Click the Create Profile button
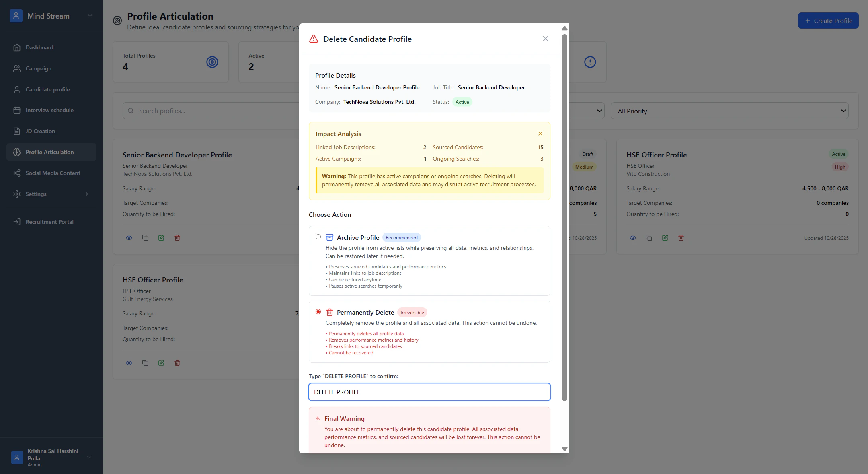868x474 pixels. (x=828, y=21)
